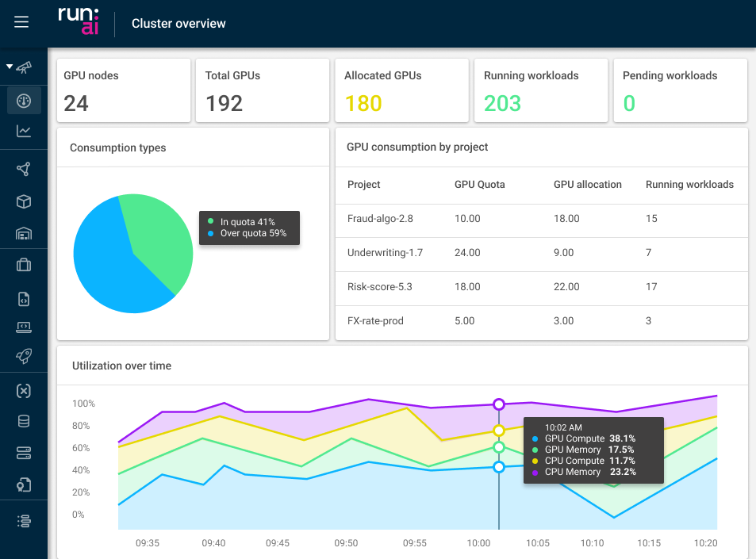This screenshot has width=756, height=559.
Task: Click the Project column header
Action: pyautogui.click(x=364, y=185)
